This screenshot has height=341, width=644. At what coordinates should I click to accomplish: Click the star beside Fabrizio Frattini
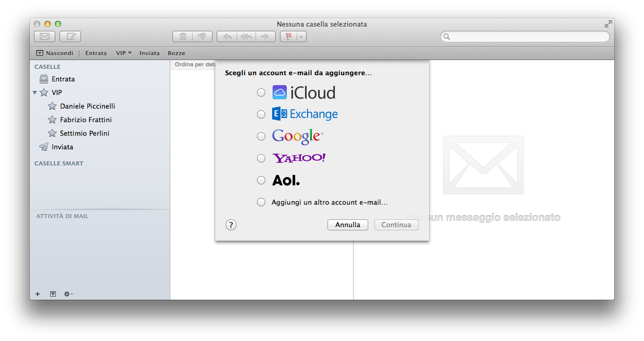click(x=52, y=120)
